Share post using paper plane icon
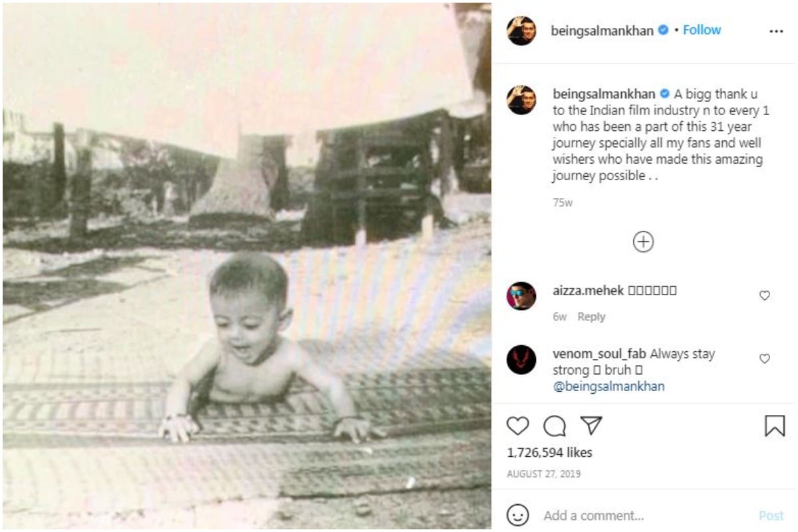Screen dimensions: 798x532 591,426
